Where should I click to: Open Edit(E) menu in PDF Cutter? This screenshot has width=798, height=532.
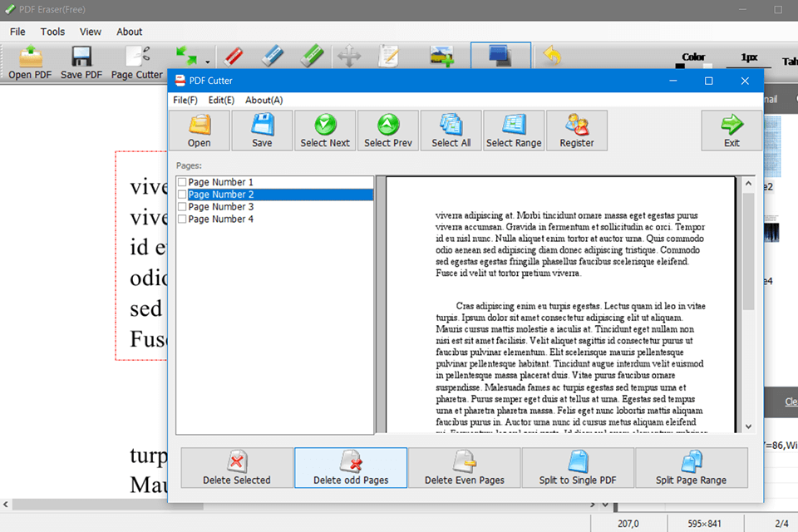click(221, 101)
